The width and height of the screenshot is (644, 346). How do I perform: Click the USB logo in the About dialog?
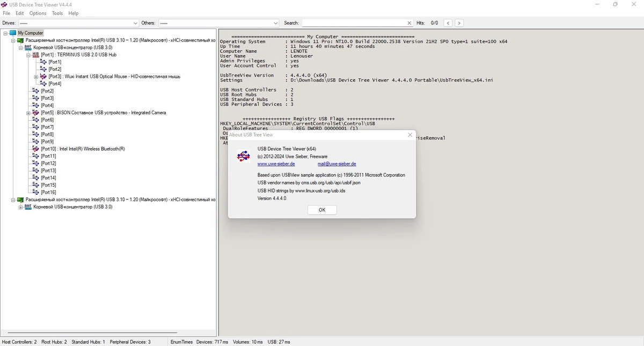[x=244, y=156]
